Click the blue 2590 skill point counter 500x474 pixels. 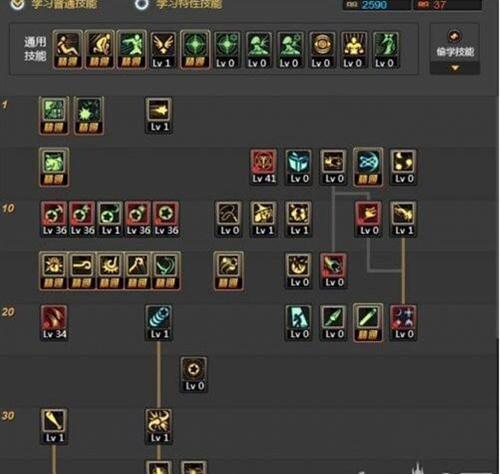pos(377,5)
